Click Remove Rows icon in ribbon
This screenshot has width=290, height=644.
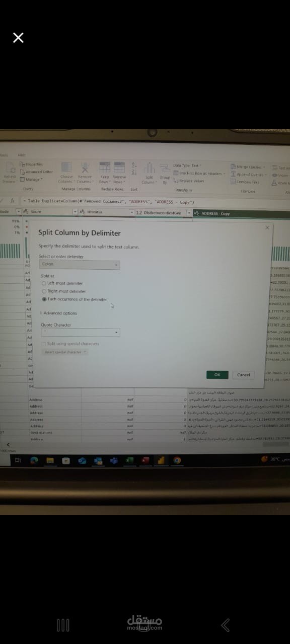click(x=119, y=168)
